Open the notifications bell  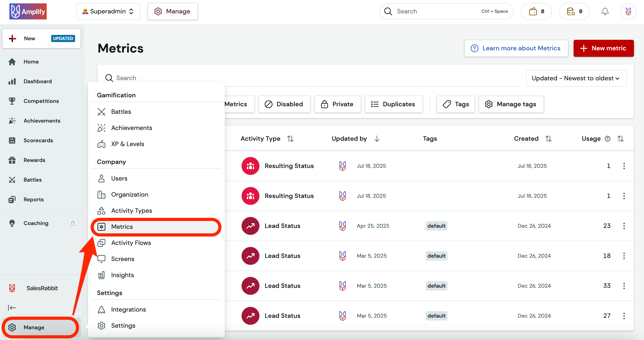[x=605, y=11]
